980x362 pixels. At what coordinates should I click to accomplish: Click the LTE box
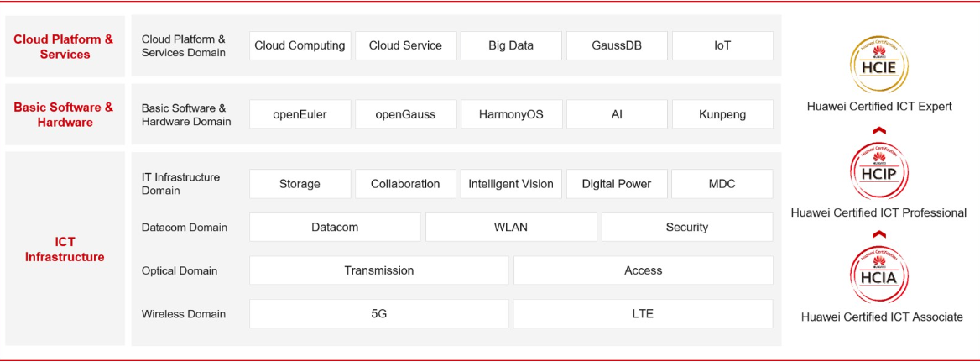pyautogui.click(x=643, y=313)
